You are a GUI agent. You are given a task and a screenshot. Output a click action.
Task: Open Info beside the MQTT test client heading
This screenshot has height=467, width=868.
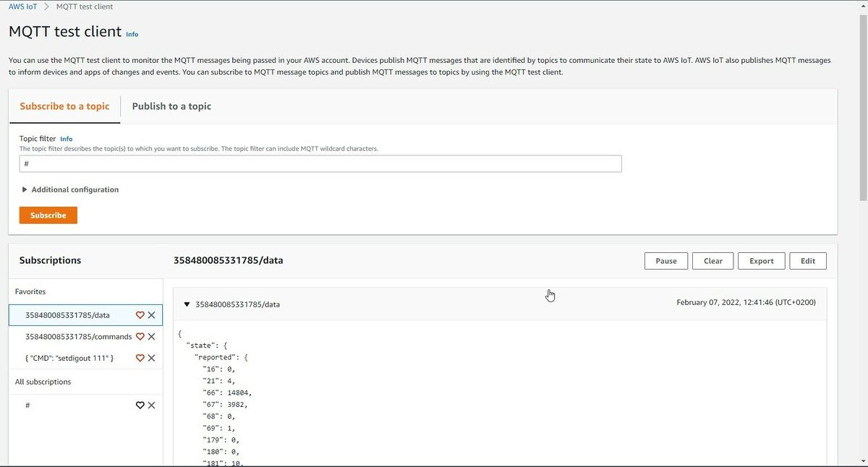tap(132, 34)
